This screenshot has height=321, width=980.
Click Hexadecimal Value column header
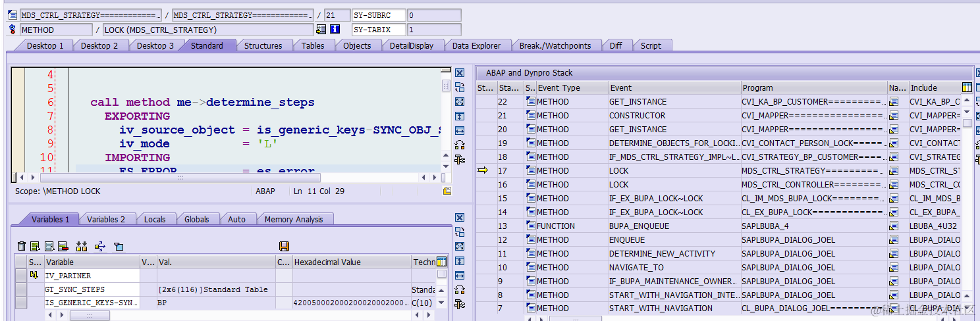352,262
